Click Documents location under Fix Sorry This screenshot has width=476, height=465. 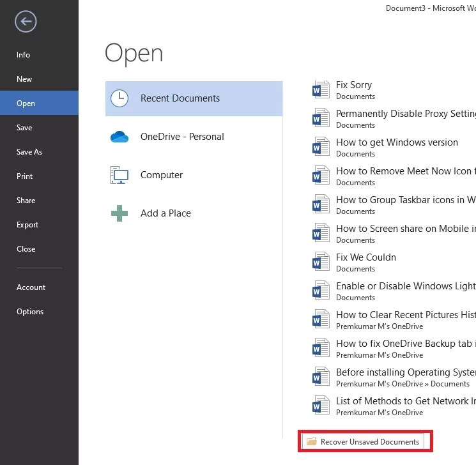tap(355, 96)
